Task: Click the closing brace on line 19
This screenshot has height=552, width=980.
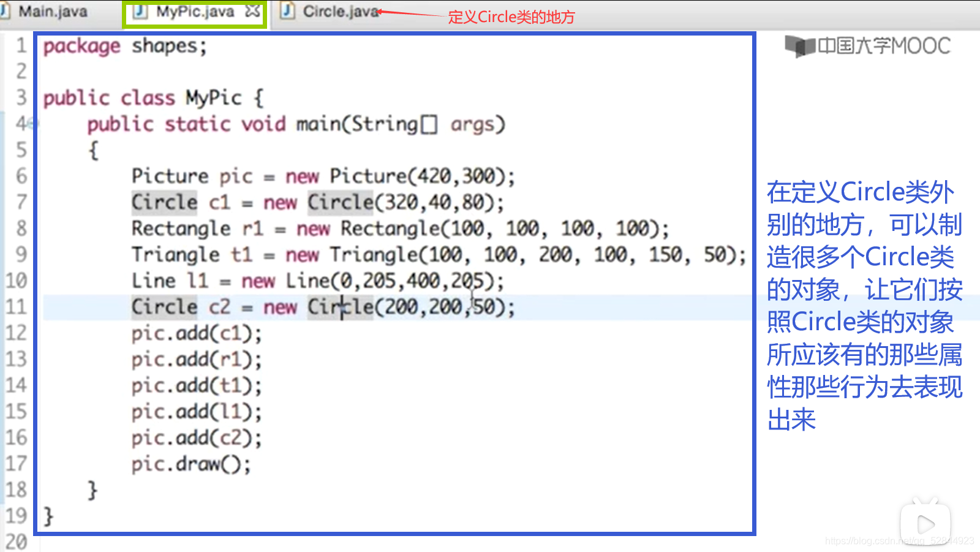Action: point(48,516)
